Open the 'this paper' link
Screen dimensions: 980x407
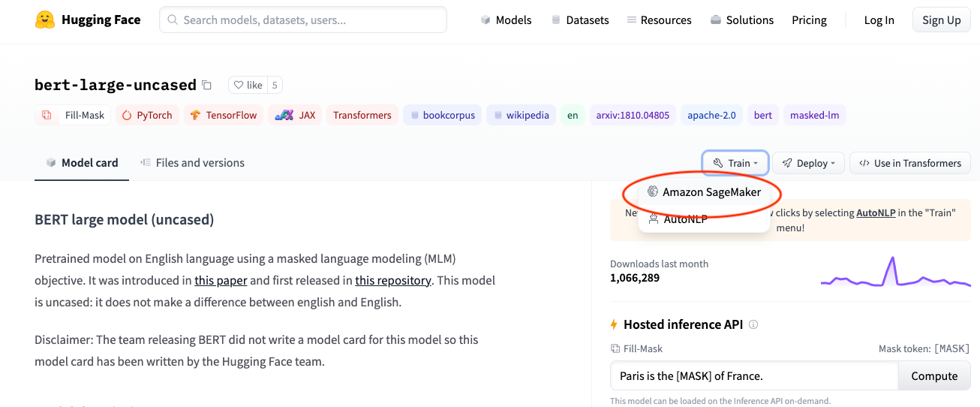point(221,281)
